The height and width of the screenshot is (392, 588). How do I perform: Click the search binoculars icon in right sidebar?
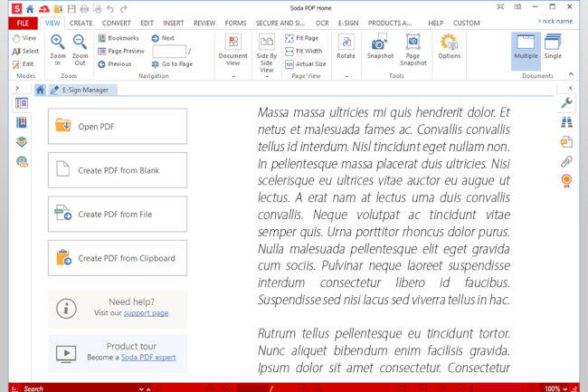567,122
